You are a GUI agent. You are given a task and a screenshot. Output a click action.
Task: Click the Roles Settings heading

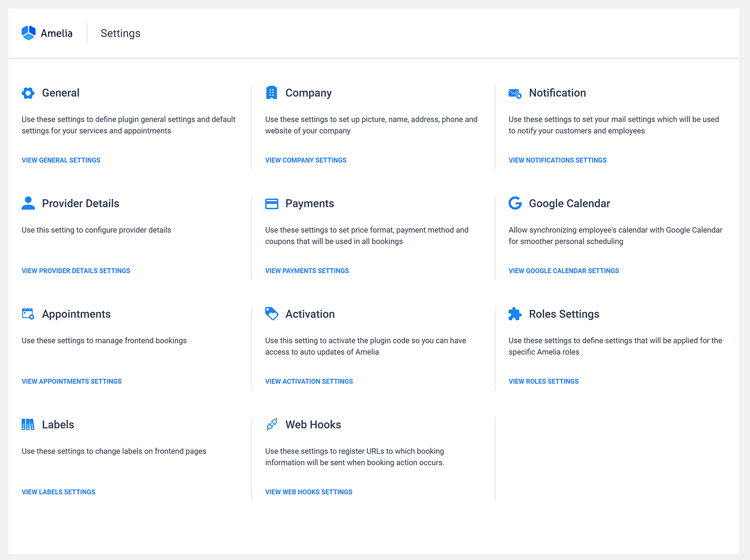(x=564, y=314)
